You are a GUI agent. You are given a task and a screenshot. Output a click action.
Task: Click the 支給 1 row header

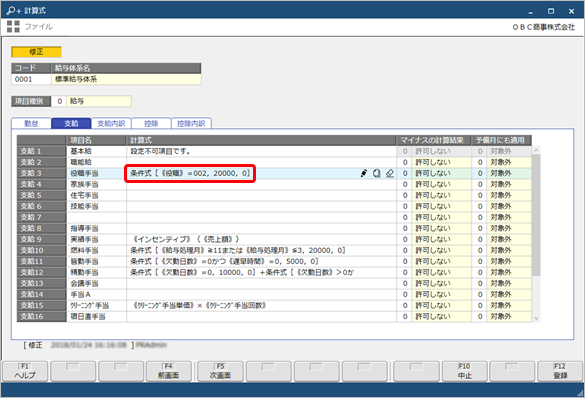(x=41, y=151)
